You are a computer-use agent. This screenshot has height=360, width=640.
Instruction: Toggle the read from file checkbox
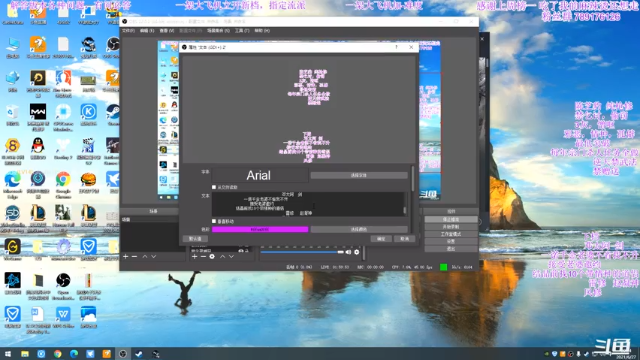click(214, 187)
